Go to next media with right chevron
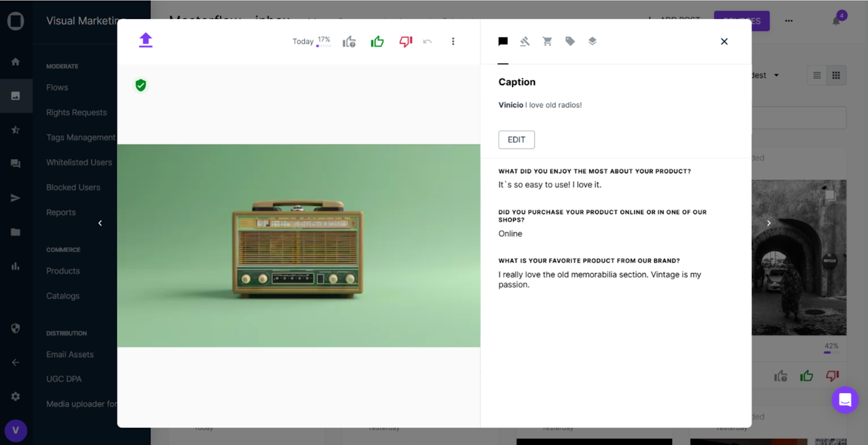This screenshot has height=445, width=868. tap(769, 223)
